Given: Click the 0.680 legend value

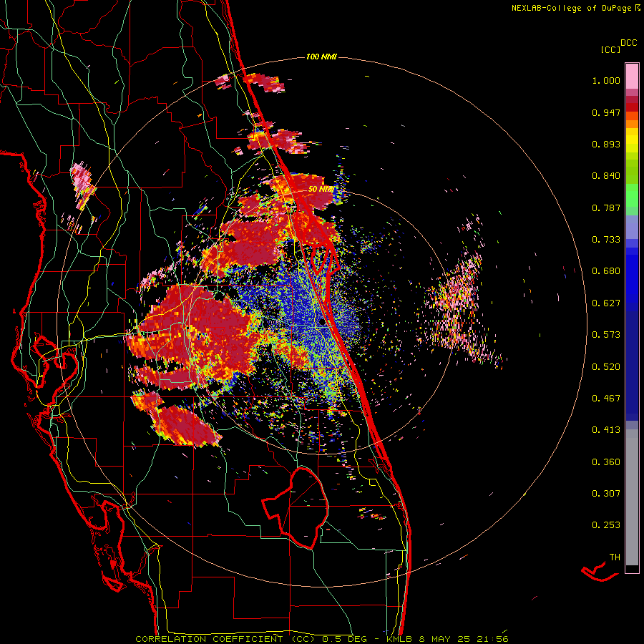Looking at the screenshot, I should click(606, 271).
